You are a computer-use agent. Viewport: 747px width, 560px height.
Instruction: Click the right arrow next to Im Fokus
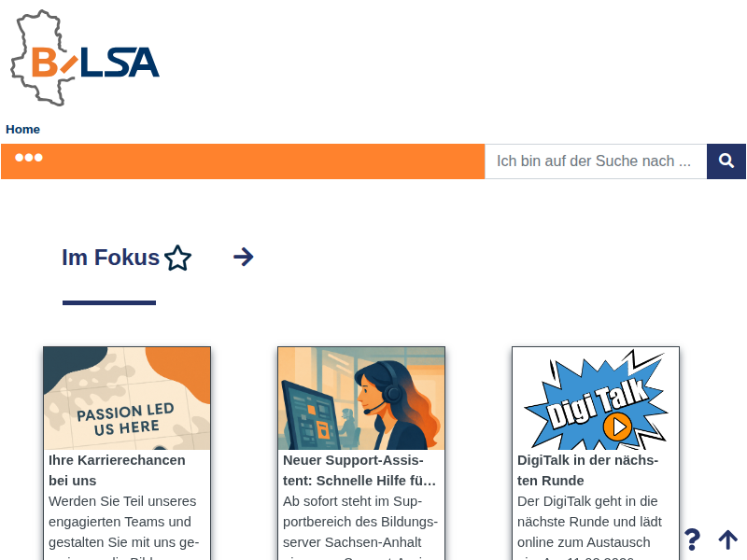click(x=244, y=258)
